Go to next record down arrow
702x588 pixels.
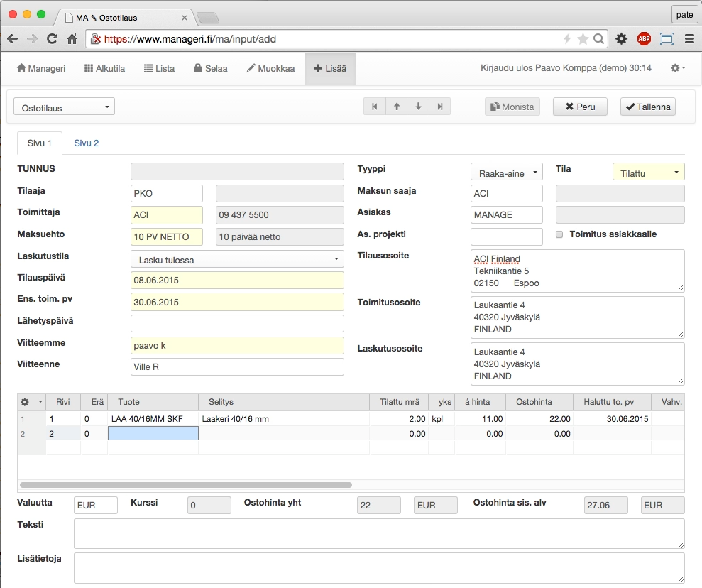(x=418, y=107)
